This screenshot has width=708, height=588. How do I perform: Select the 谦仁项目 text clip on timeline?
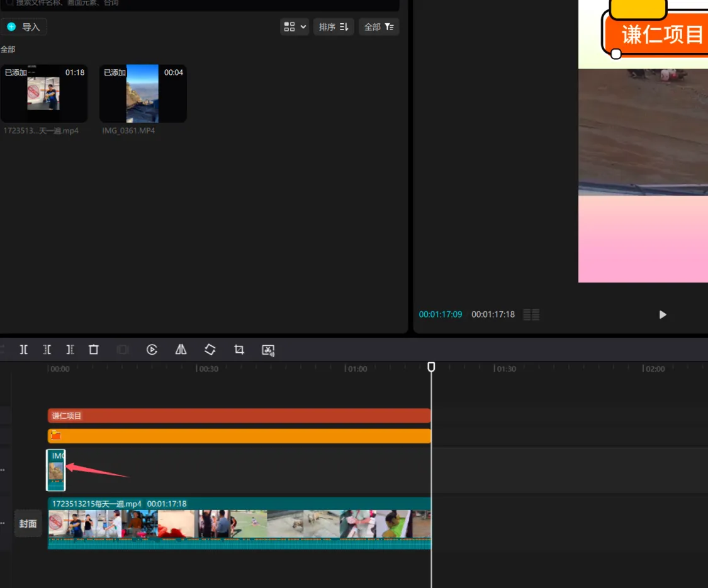point(239,416)
